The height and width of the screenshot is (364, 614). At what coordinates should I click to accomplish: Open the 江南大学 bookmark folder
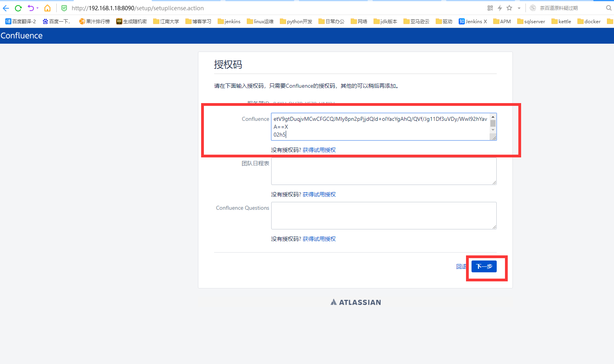166,21
